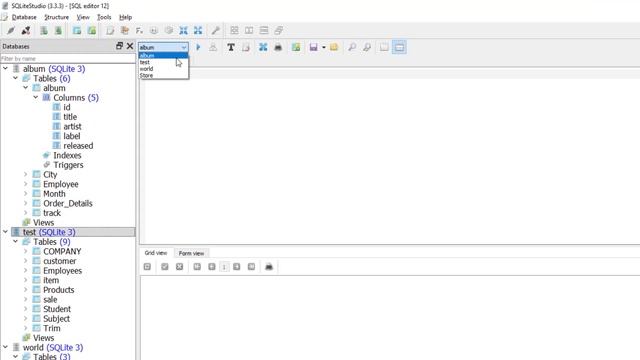Select the track table in tree
Screen dimensions: 640x360
click(x=52, y=213)
